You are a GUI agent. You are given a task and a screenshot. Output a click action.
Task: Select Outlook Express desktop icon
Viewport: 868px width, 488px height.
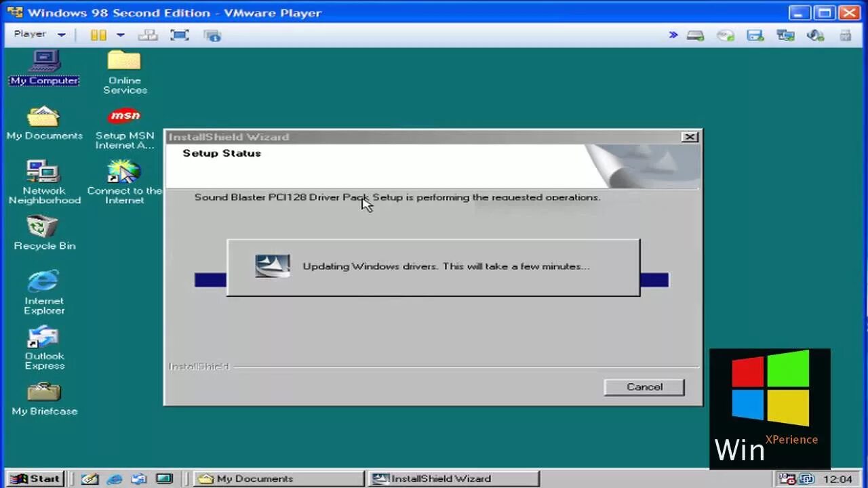point(44,348)
